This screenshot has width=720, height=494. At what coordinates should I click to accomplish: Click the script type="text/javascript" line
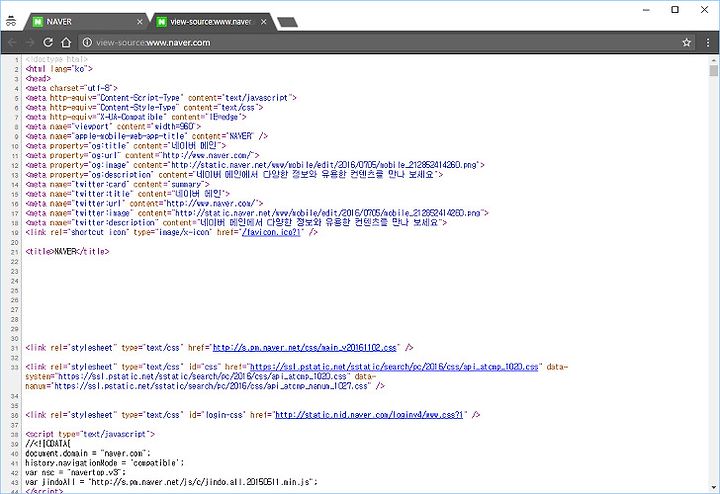(x=90, y=434)
